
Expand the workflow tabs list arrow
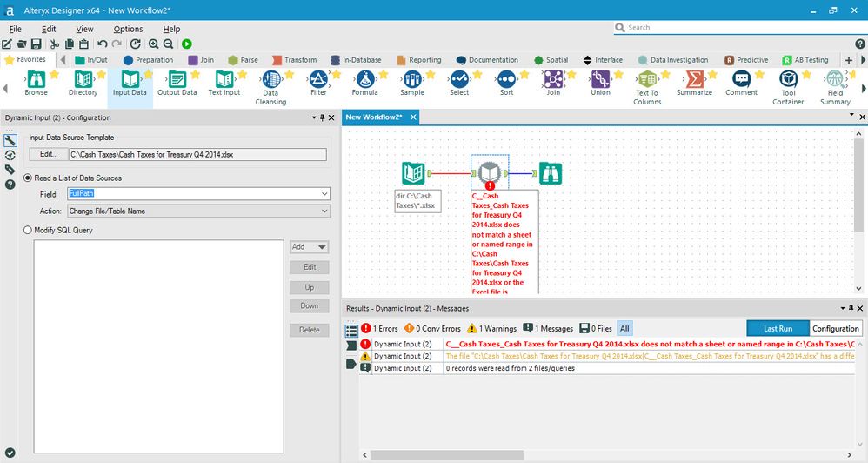click(x=852, y=115)
